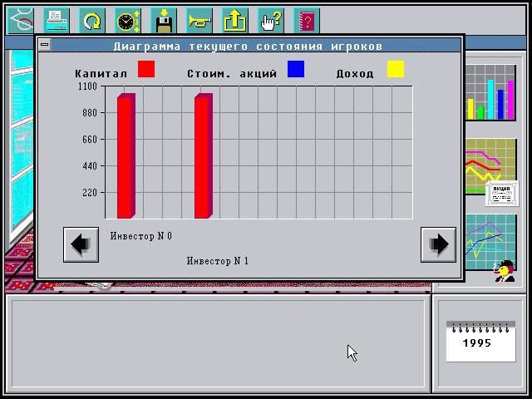Click the teal line chart picture
This screenshot has width=532, height=399.
click(490, 242)
